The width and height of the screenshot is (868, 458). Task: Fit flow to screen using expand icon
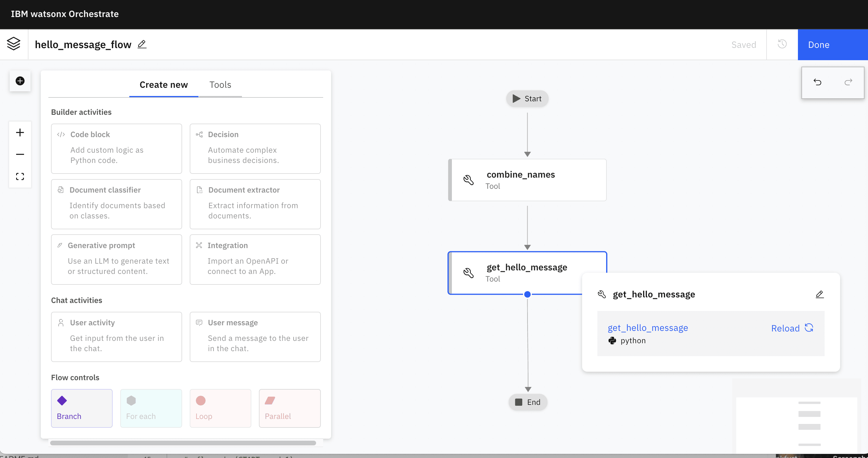pos(20,176)
